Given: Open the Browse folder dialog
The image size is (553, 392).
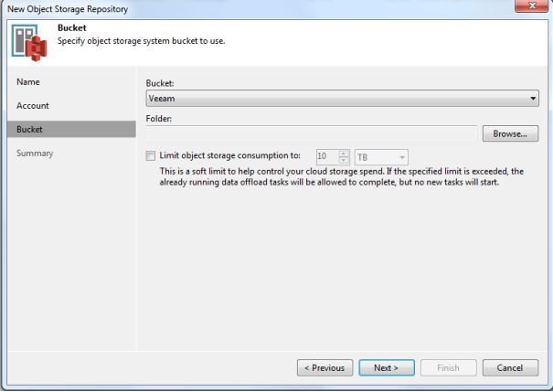Looking at the screenshot, I should 510,133.
